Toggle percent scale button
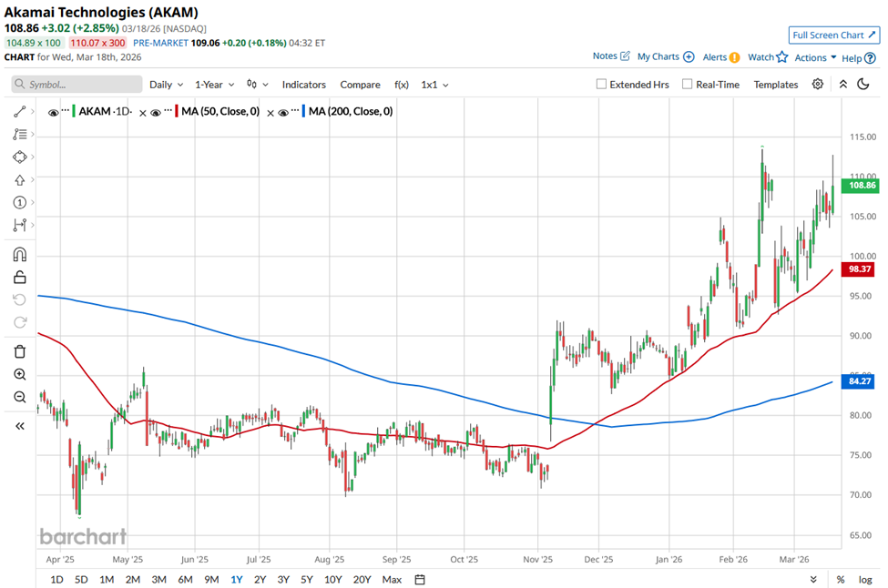The width and height of the screenshot is (888, 588). click(841, 580)
